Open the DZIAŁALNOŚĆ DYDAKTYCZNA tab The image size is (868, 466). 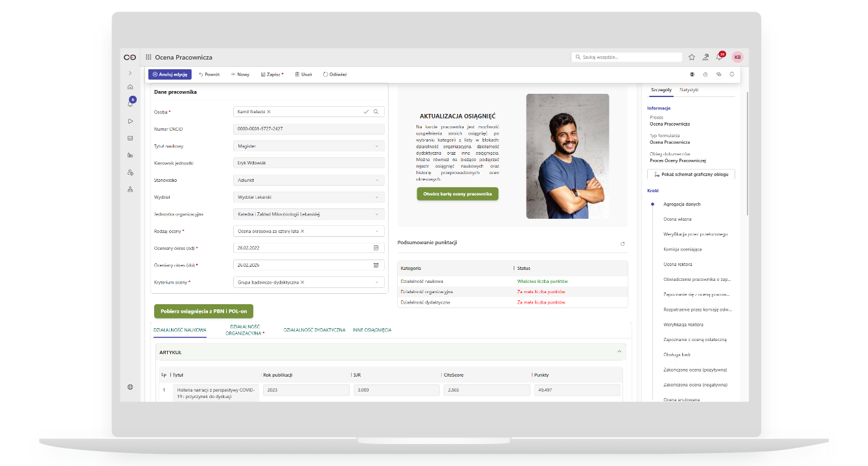coord(314,330)
